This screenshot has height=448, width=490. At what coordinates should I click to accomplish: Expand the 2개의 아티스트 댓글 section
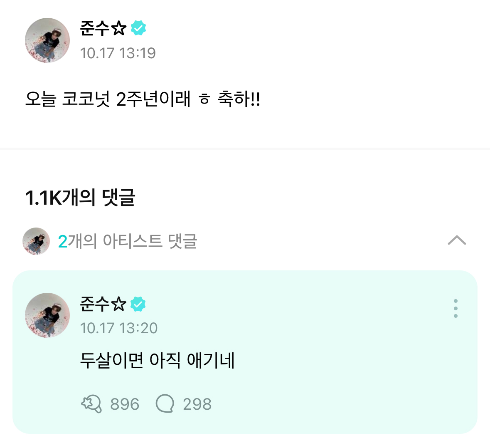pyautogui.click(x=128, y=241)
